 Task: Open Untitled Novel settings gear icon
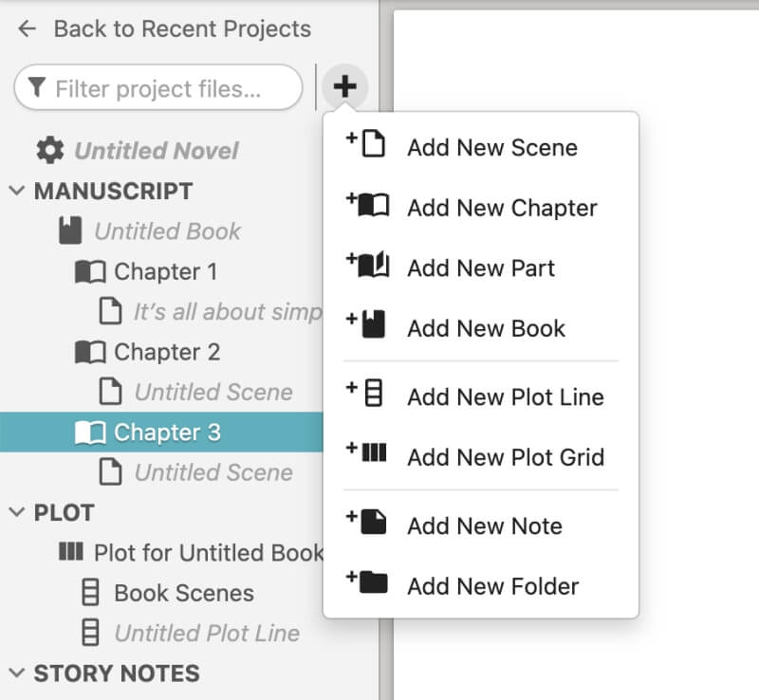50,150
